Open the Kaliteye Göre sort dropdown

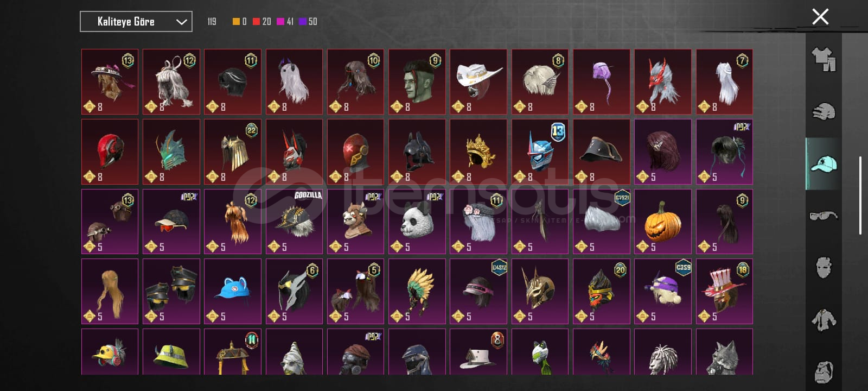136,22
